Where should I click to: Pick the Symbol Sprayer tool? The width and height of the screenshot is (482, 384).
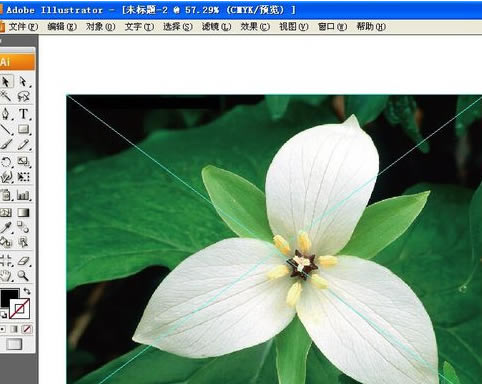click(x=6, y=195)
